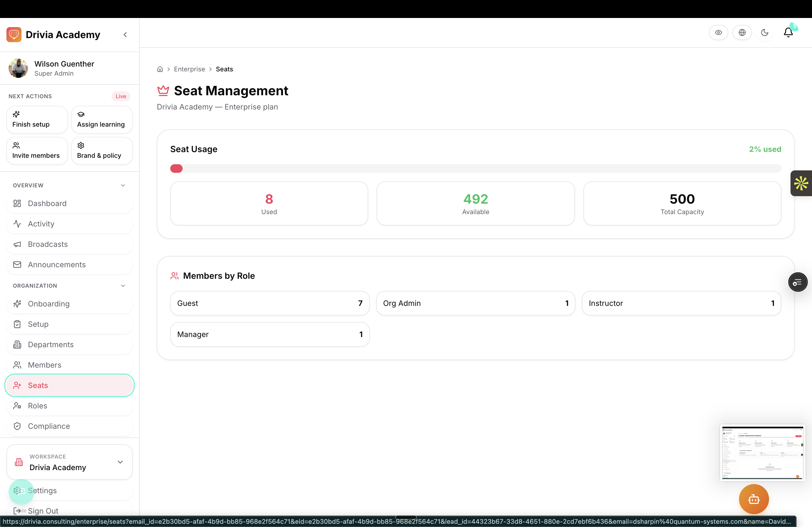Screen dimensions: 812x527
Task: Go to Broadcasts in the sidebar
Action: [x=70, y=244]
